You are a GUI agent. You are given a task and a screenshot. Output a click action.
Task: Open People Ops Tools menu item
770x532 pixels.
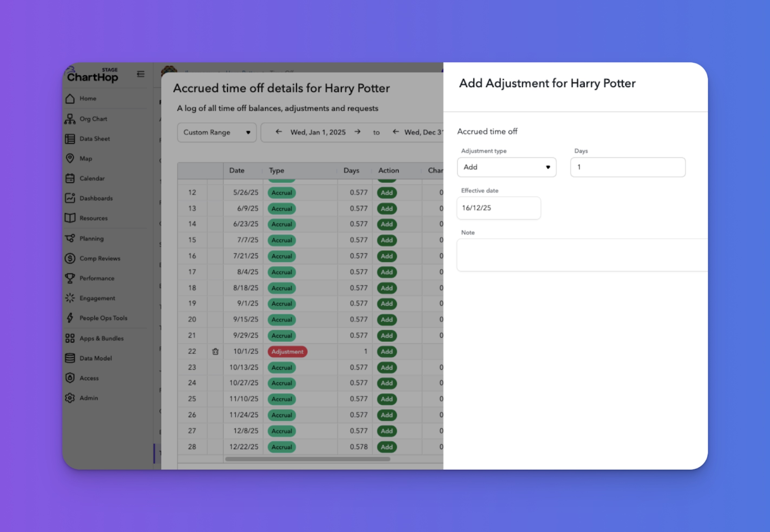[x=103, y=318]
